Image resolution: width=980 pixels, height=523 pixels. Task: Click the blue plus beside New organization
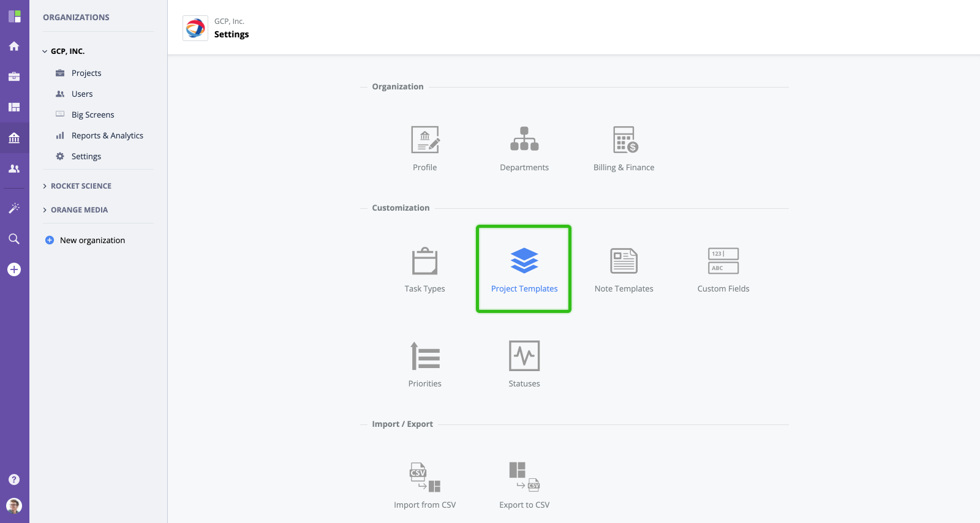[50, 240]
